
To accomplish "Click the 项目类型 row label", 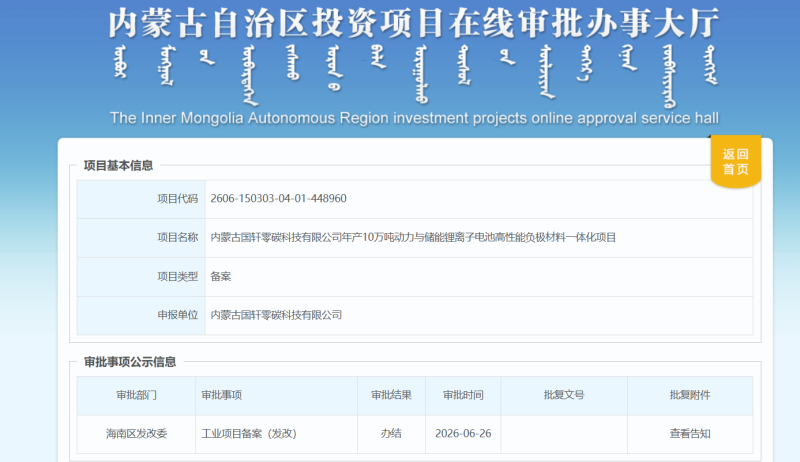I will [177, 276].
